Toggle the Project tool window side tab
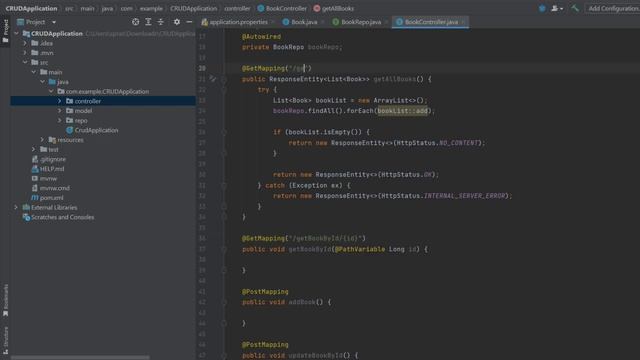Viewport: 640px width, 360px height. 5,31
